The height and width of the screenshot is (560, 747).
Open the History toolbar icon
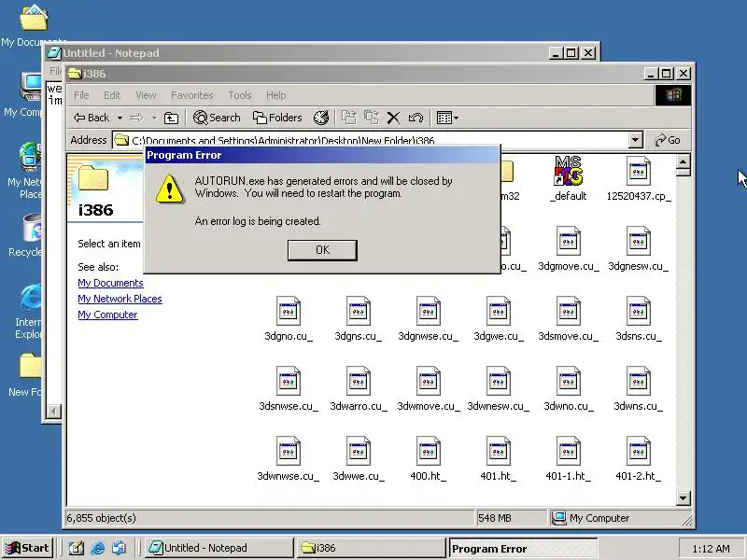tap(321, 118)
